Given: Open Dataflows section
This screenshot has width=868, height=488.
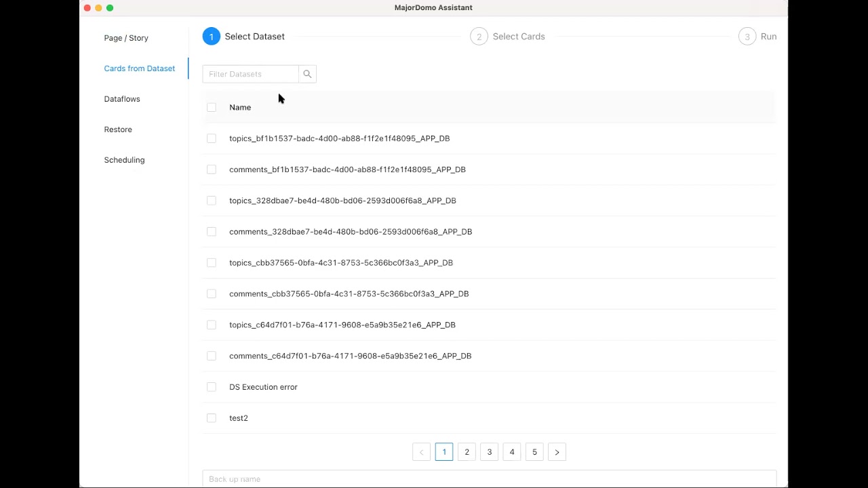Looking at the screenshot, I should coord(122,99).
